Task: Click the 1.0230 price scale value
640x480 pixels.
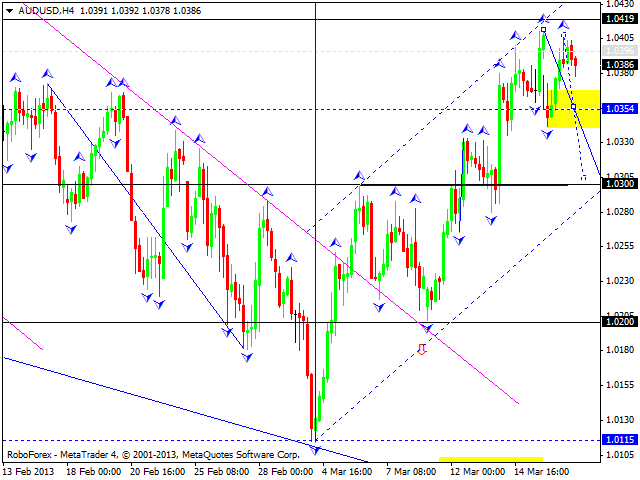Action: click(x=620, y=281)
